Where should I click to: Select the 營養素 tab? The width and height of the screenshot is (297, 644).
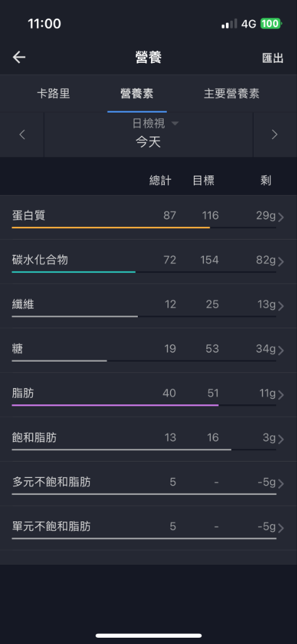coord(137,93)
